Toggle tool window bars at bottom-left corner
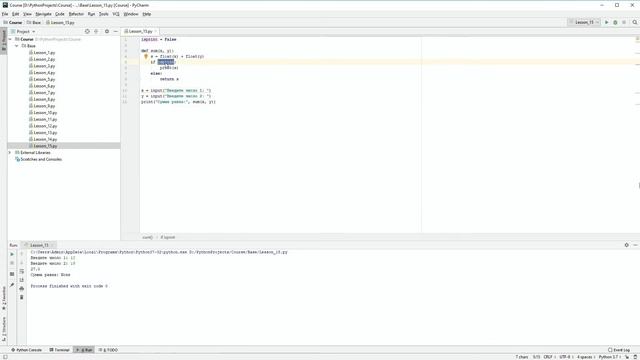The width and height of the screenshot is (640, 360). tap(5, 357)
